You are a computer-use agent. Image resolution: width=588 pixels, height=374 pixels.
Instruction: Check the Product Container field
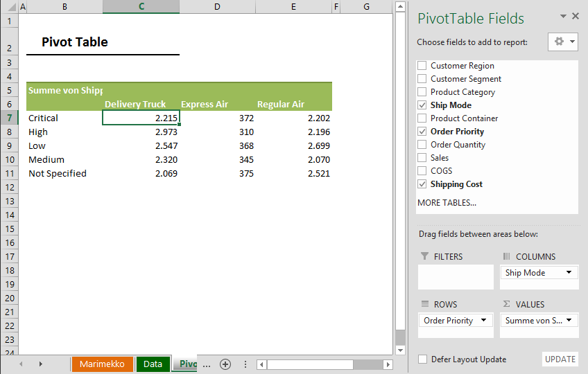coord(422,118)
